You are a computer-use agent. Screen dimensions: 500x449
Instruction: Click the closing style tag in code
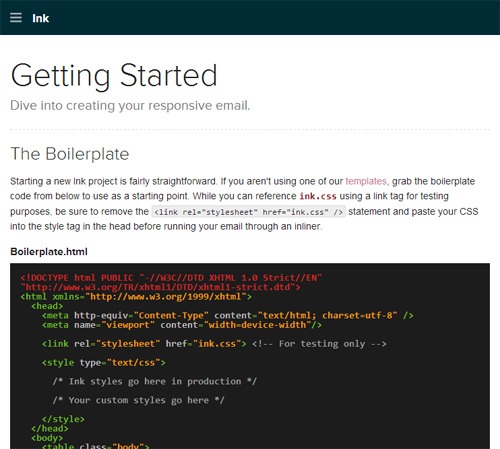tap(63, 419)
